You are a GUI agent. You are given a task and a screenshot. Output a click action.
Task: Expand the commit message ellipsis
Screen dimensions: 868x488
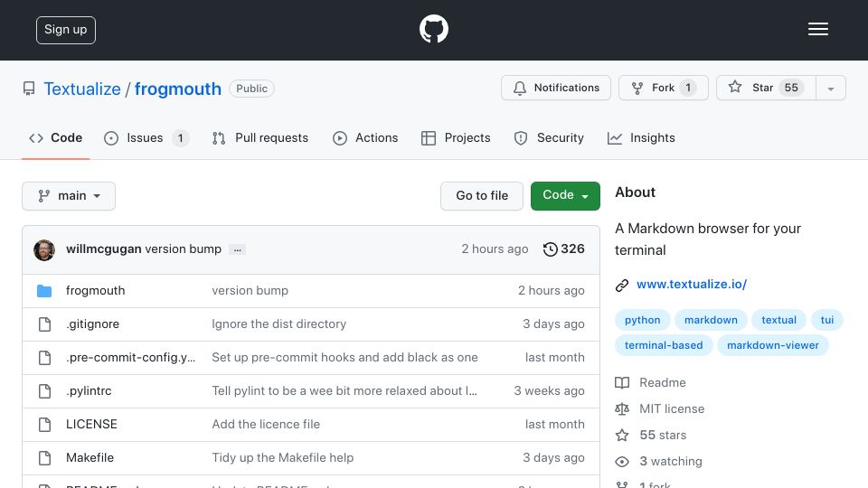click(x=238, y=249)
